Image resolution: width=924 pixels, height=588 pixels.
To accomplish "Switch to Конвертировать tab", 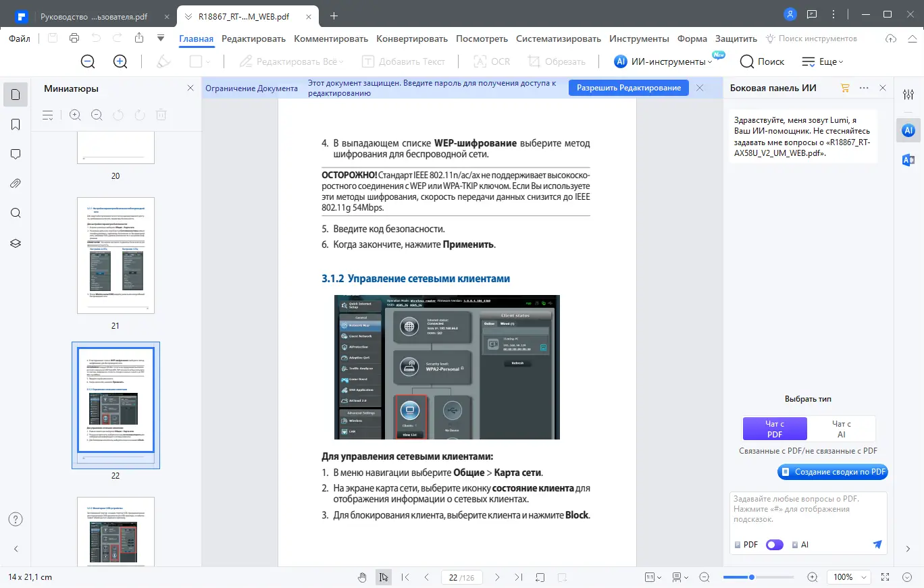I will pyautogui.click(x=412, y=38).
